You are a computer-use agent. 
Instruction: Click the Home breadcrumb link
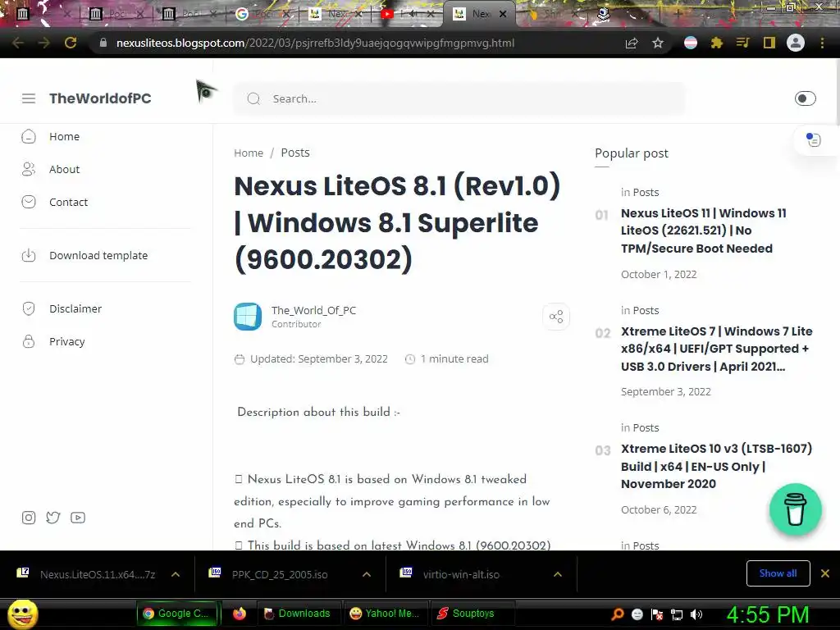click(x=249, y=153)
